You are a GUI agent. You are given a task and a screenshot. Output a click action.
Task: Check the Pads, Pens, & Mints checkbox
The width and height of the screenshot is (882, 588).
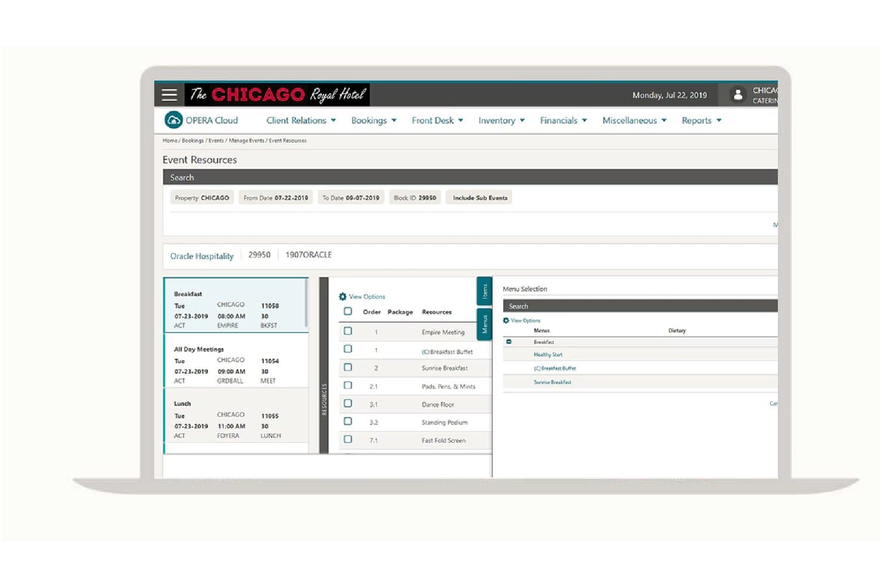pos(348,385)
